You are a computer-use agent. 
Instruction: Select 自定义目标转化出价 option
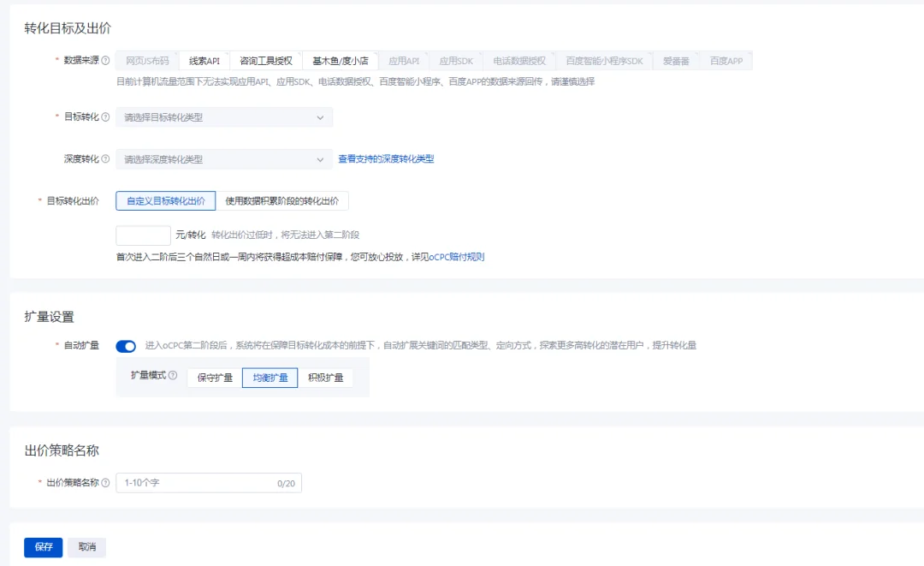click(166, 201)
